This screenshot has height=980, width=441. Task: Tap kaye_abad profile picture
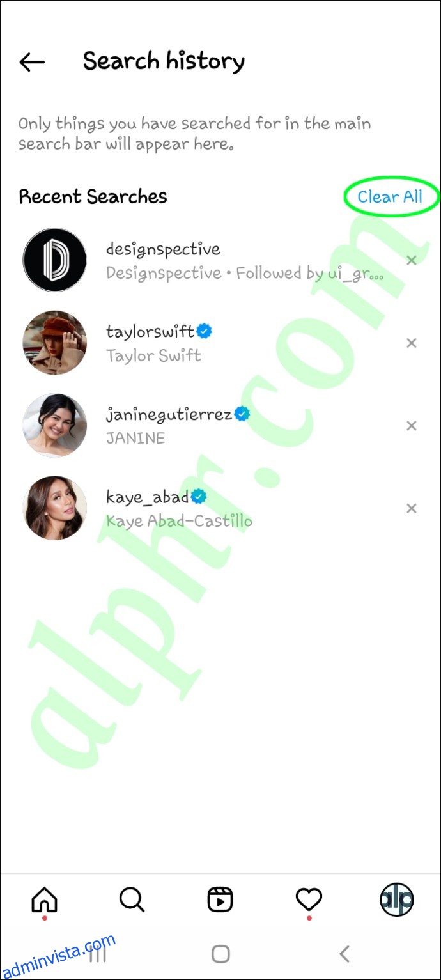click(x=54, y=508)
